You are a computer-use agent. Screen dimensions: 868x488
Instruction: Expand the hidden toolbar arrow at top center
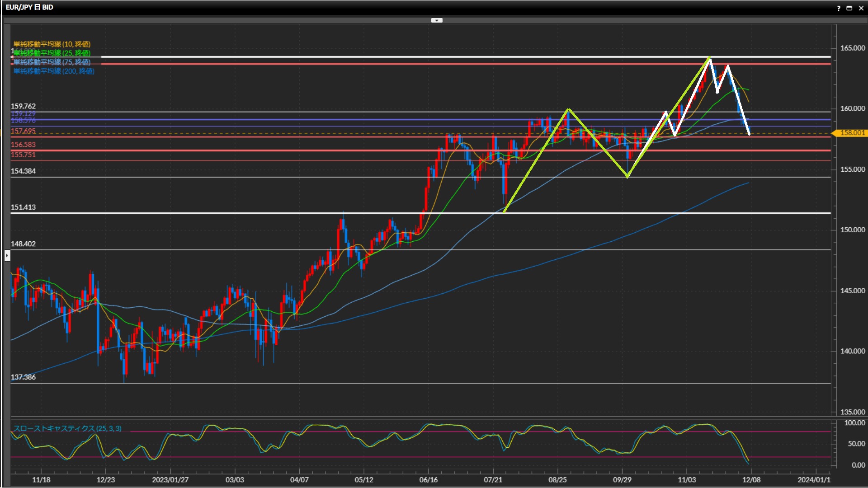click(x=437, y=20)
